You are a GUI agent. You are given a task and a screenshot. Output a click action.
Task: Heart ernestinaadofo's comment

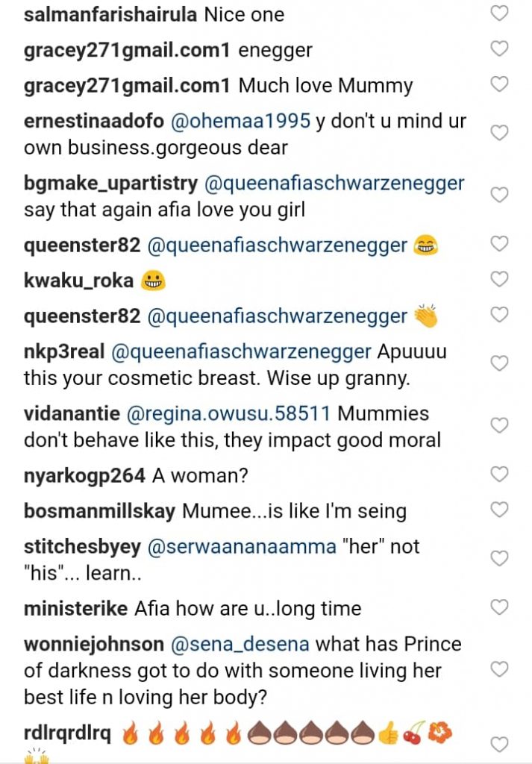click(499, 133)
